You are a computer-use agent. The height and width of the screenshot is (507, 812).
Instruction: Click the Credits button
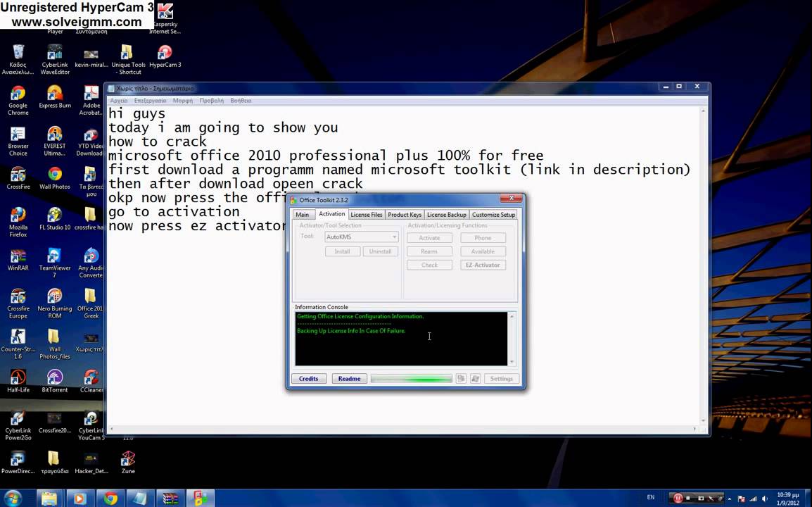309,378
